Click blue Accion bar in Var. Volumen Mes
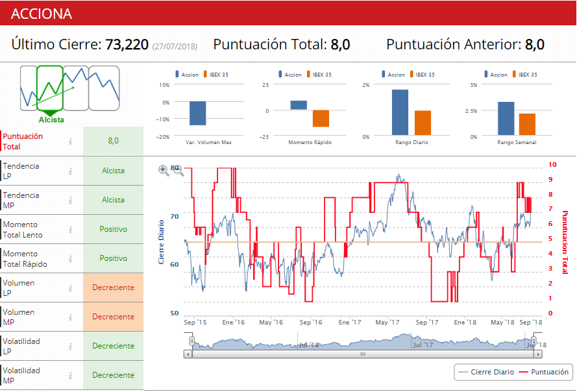The image size is (577, 392). [197, 114]
